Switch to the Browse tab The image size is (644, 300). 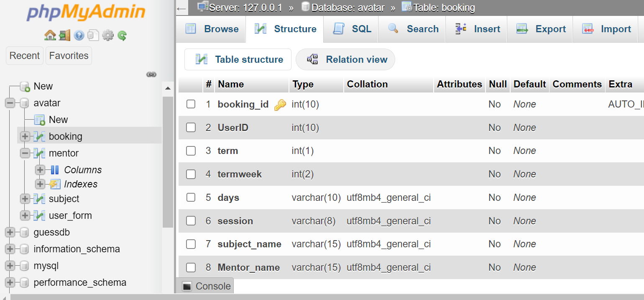(212, 29)
